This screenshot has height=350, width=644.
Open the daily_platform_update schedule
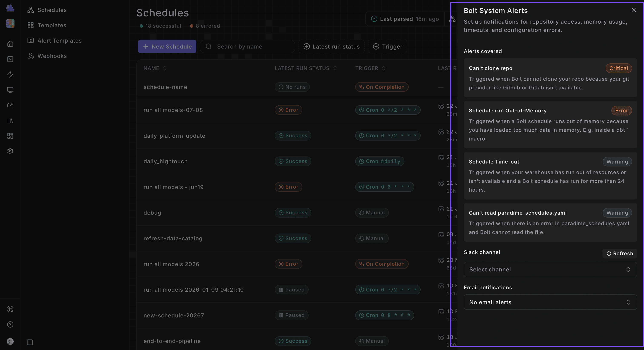pyautogui.click(x=174, y=136)
